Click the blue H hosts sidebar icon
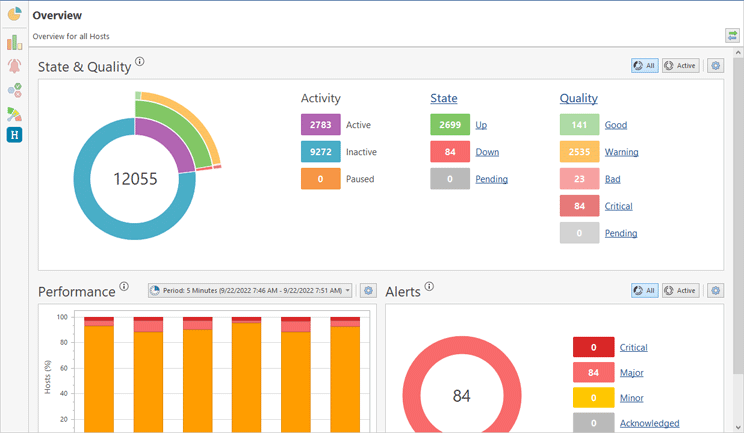Viewport: 744px width, 433px height. [14, 135]
